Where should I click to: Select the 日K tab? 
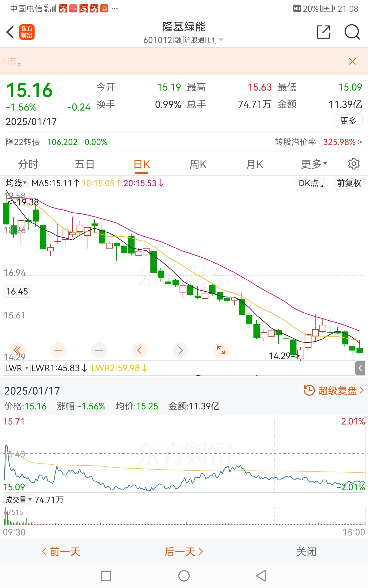tap(142, 165)
